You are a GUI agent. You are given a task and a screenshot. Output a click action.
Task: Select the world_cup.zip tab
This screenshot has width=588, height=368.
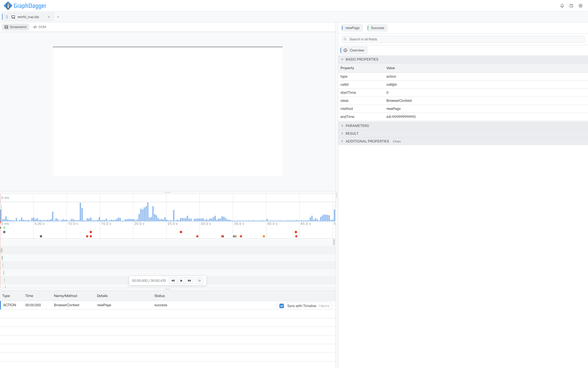pos(28,17)
